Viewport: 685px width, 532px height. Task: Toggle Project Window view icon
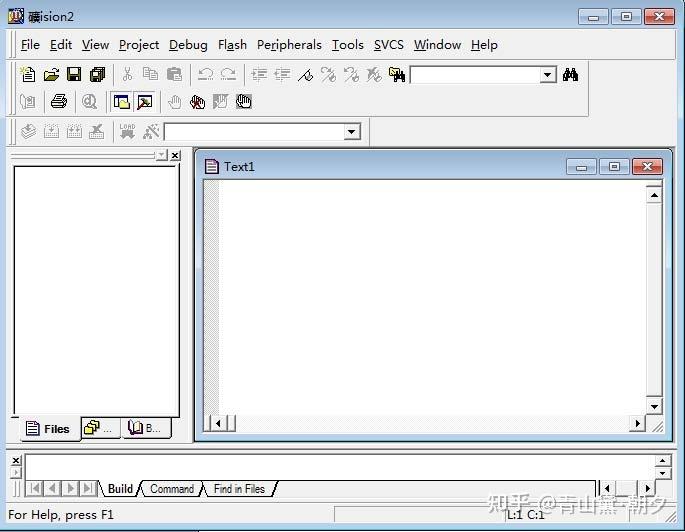tap(121, 102)
